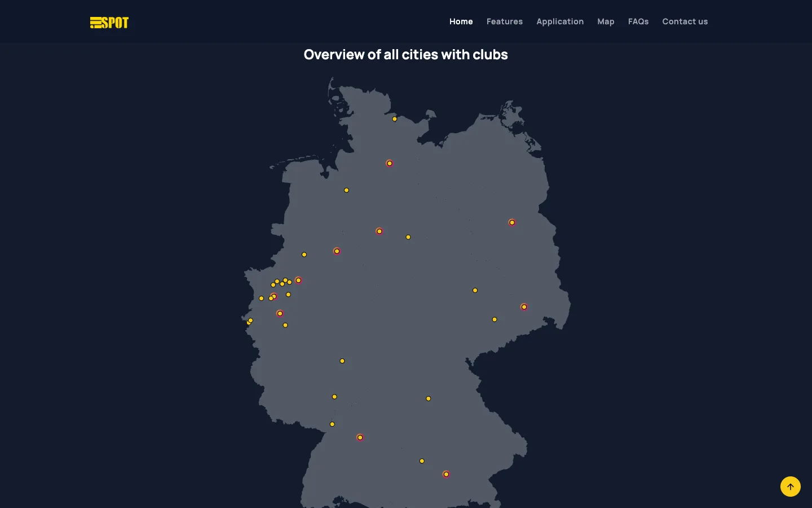Select the Braunschweig map dot
This screenshot has height=508, width=812.
[408, 237]
